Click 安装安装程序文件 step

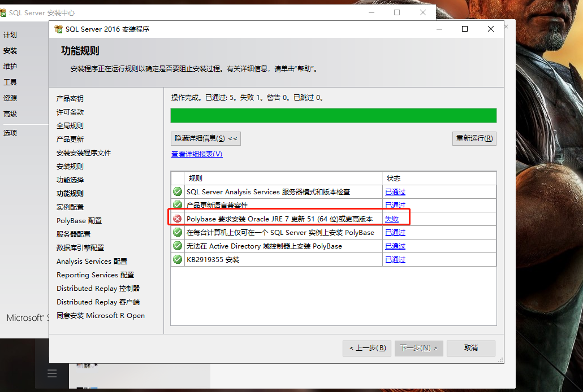point(84,153)
